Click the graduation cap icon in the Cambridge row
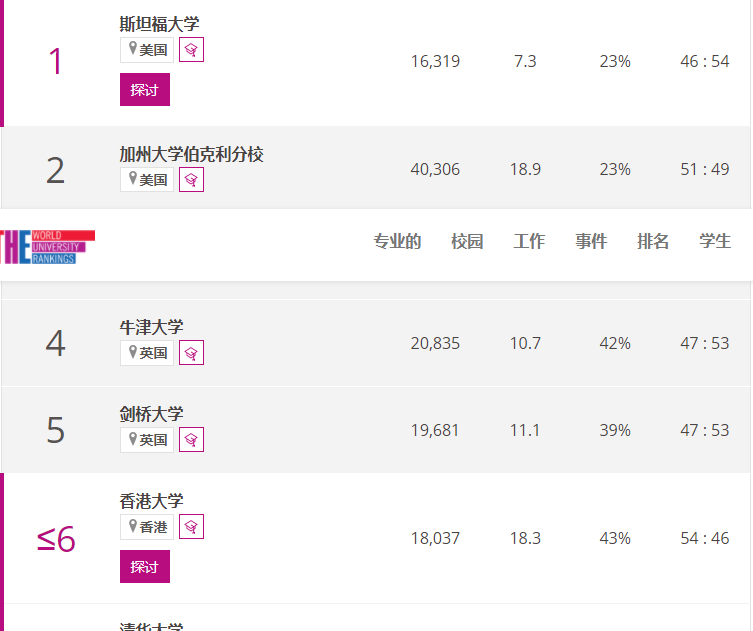The image size is (753, 631). (191, 439)
